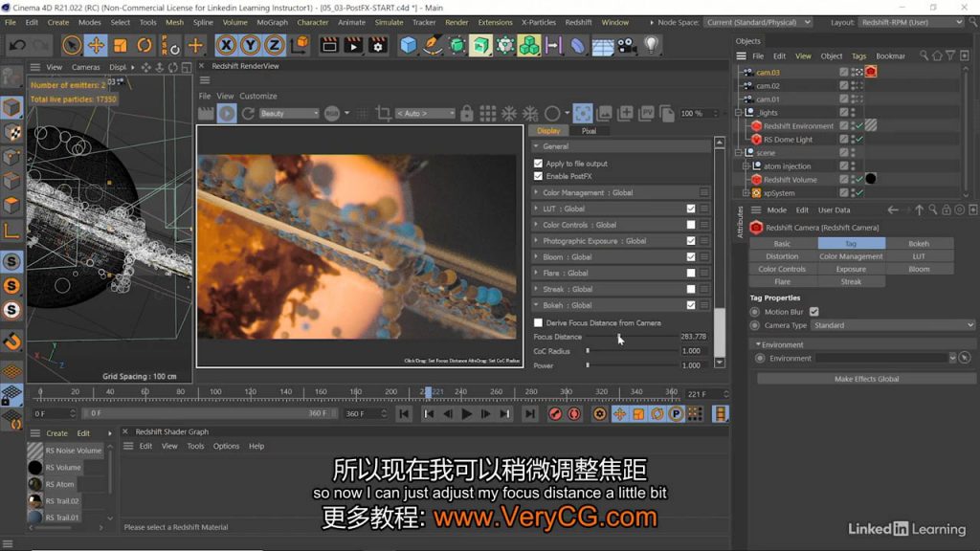Start IPR in Redshift RenderView
This screenshot has height=551, width=980.
click(x=227, y=114)
